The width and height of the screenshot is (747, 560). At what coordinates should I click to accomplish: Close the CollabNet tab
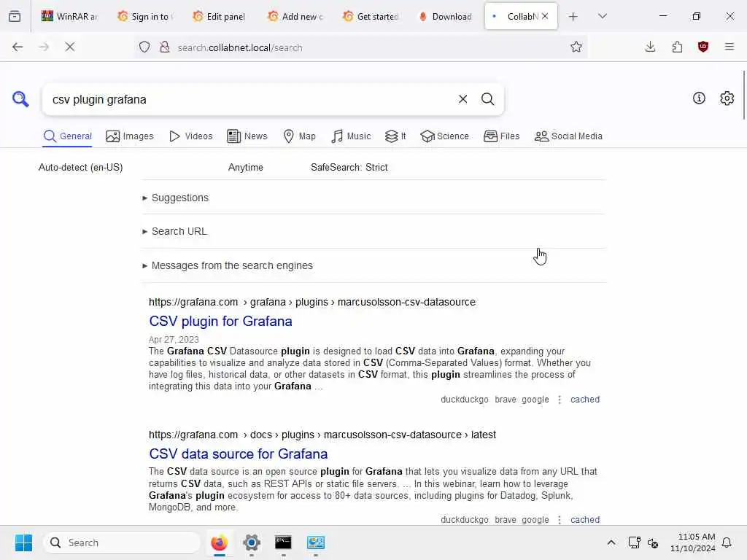pyautogui.click(x=545, y=16)
